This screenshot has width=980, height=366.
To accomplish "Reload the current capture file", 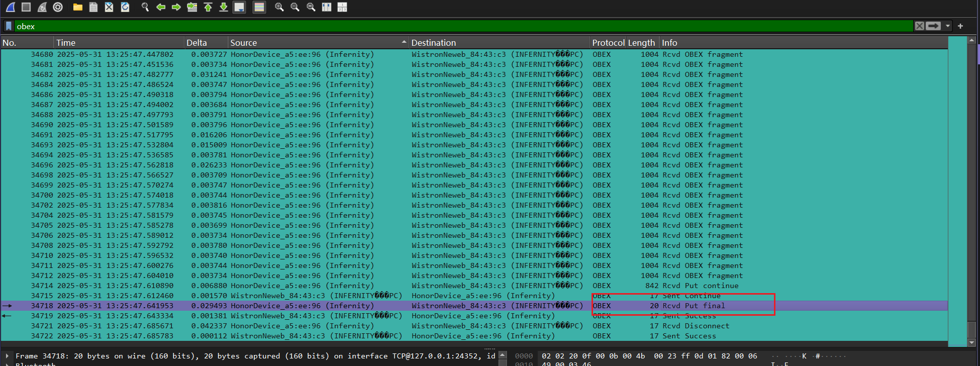I will coord(125,7).
